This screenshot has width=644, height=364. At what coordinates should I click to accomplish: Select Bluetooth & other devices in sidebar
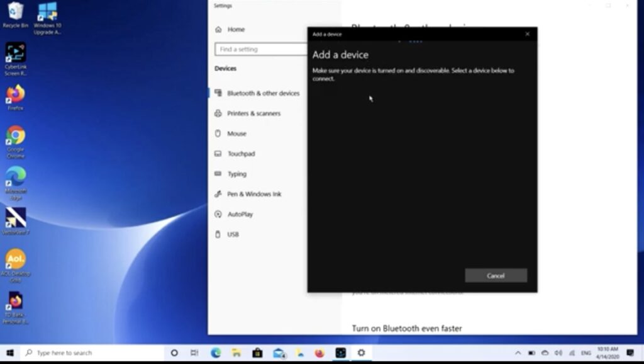tap(263, 93)
